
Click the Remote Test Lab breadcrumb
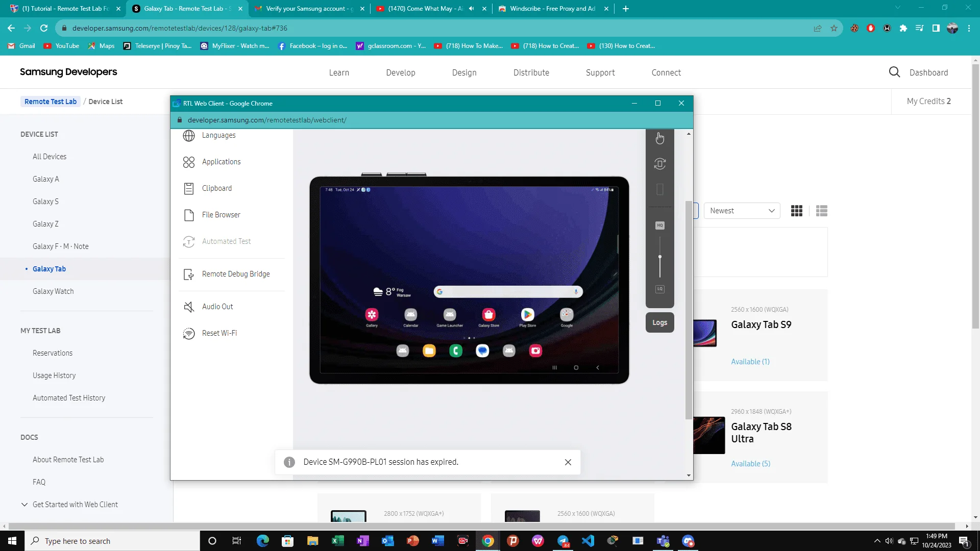pos(51,102)
